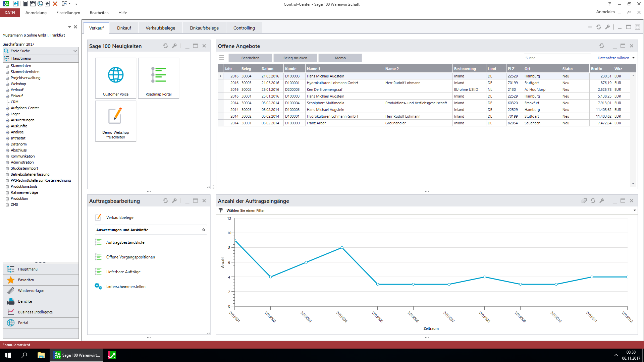The image size is (644, 362).
Task: Switch to the Controlling tab
Action: [x=244, y=28]
